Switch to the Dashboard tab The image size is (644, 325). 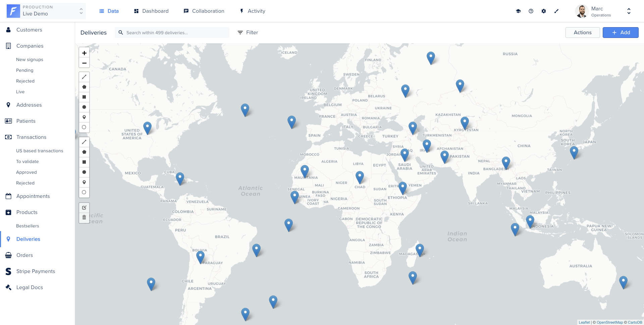point(151,11)
